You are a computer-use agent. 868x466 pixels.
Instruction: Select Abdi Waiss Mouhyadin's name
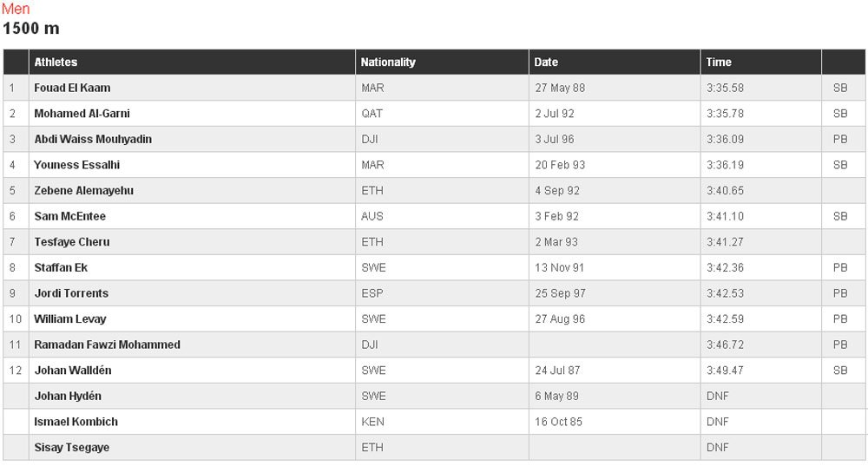[x=93, y=139]
